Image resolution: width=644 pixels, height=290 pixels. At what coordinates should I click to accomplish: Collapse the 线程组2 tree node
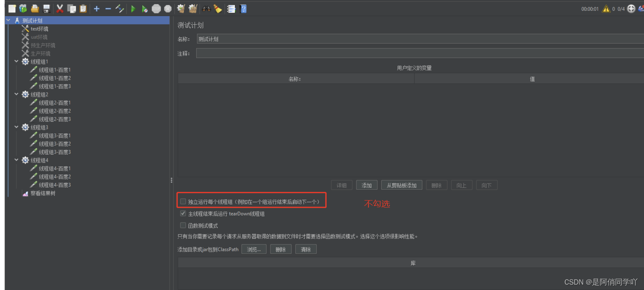16,94
